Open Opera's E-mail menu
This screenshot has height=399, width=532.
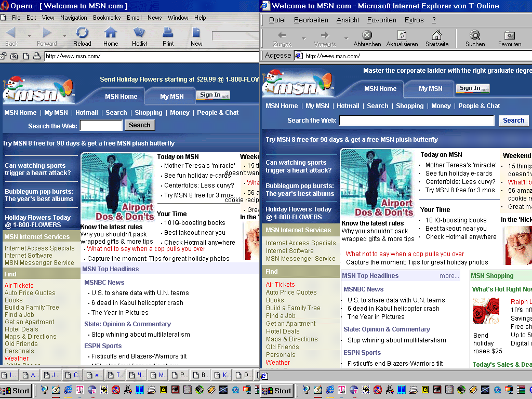pos(134,18)
